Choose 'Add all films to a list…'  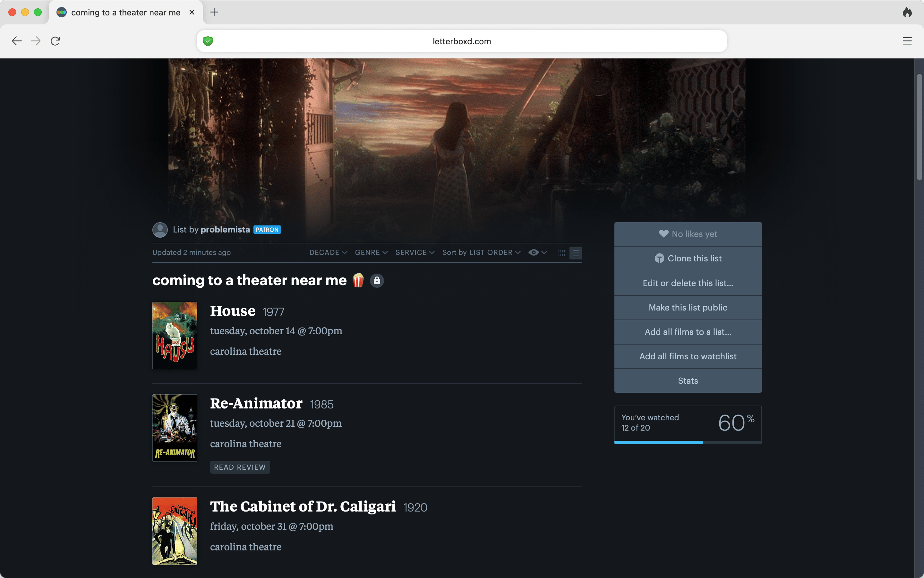point(688,332)
